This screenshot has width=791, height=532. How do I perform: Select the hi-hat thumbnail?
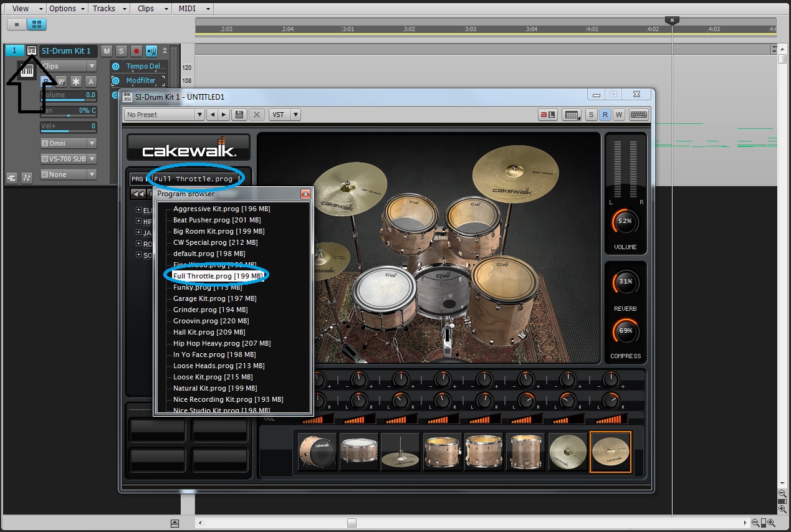tap(401, 452)
